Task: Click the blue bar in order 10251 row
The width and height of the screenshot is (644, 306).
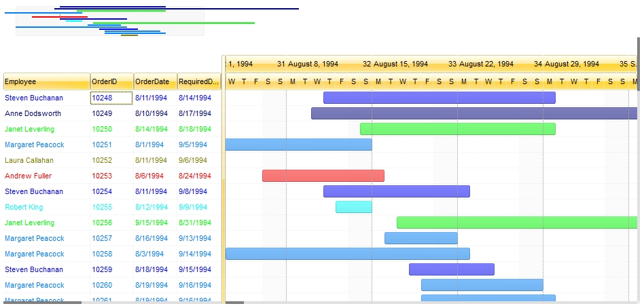Action: pyautogui.click(x=298, y=145)
